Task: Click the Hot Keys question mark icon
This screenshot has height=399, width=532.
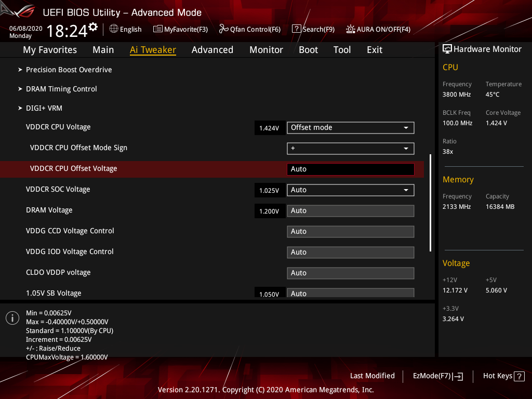Action: (x=520, y=376)
